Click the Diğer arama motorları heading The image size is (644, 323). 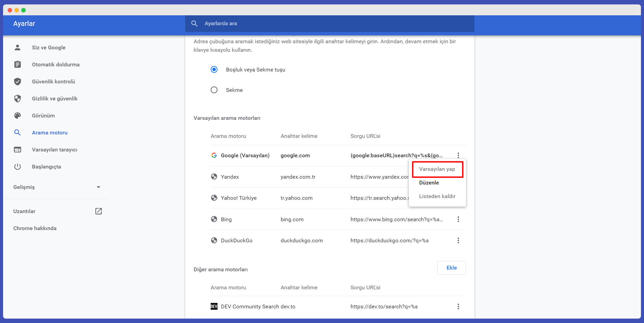[221, 270]
